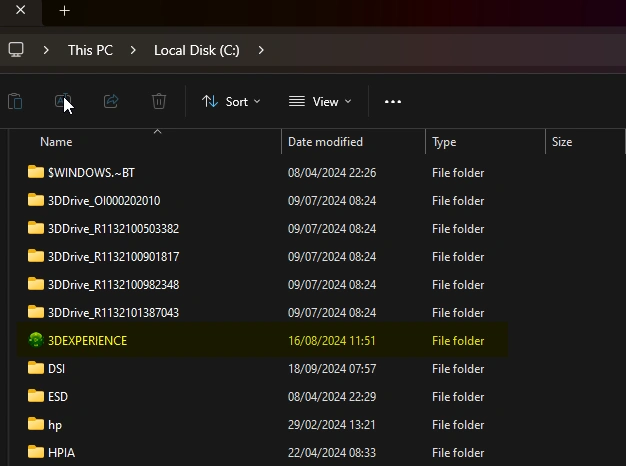Select the HPIA folder row

[x=61, y=452]
